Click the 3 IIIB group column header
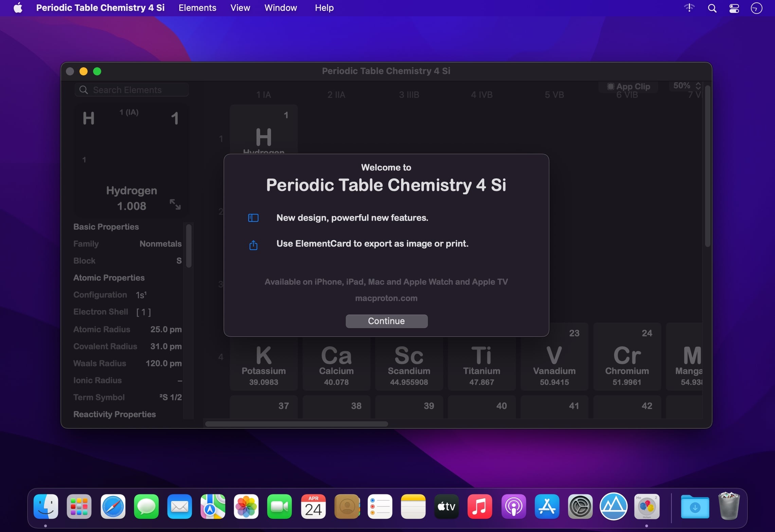The image size is (775, 532). [409, 95]
